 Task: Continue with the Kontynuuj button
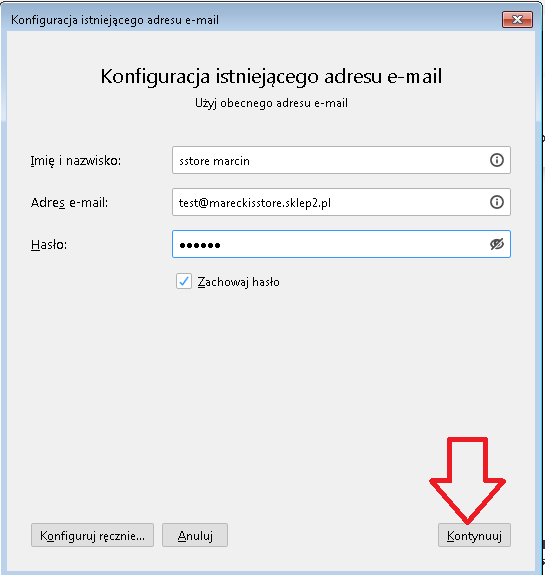click(474, 535)
